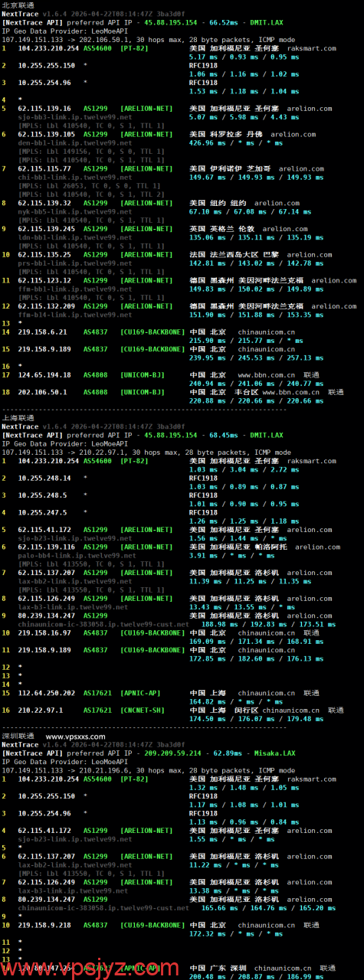This screenshot has width=364, height=980.
Task: Select the latency "67.10 ms"
Action: click(207, 211)
